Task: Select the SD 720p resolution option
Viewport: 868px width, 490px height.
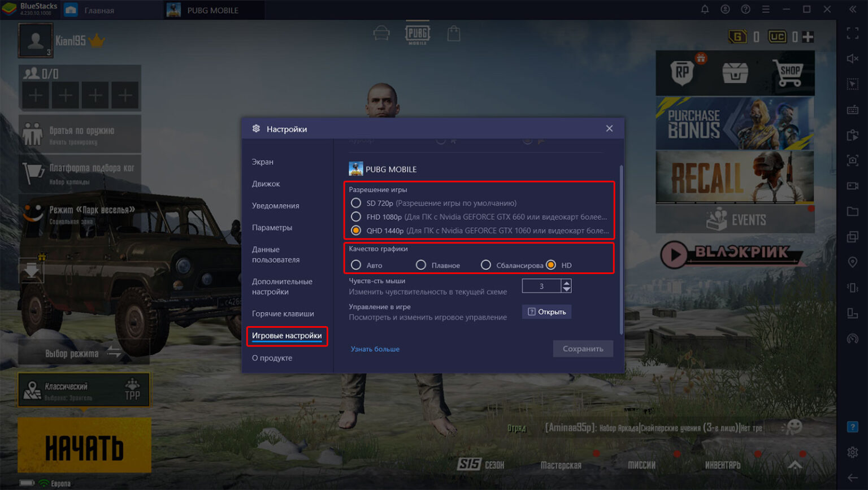Action: (x=356, y=203)
